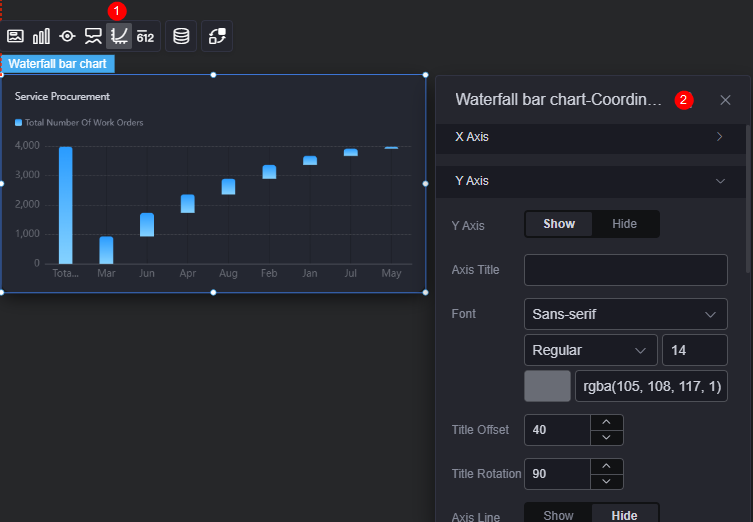
Task: Collapse the Y Axis section
Action: 591,181
